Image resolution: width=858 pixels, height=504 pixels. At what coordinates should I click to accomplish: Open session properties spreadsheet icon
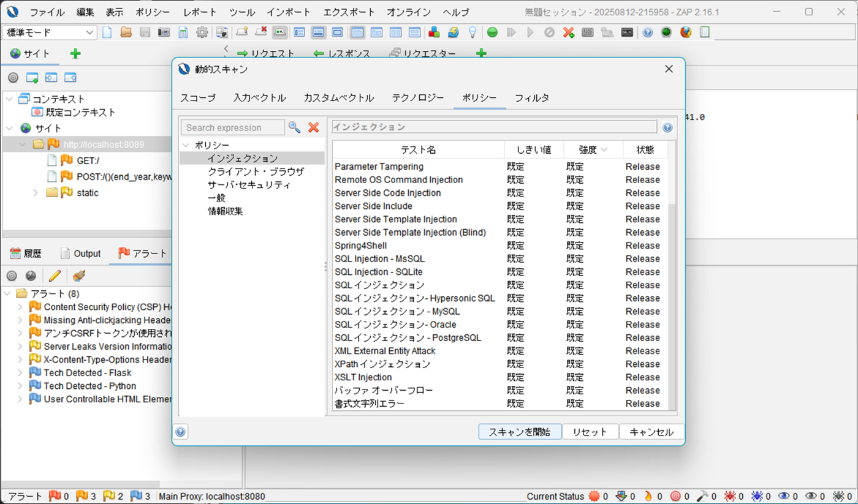(183, 32)
